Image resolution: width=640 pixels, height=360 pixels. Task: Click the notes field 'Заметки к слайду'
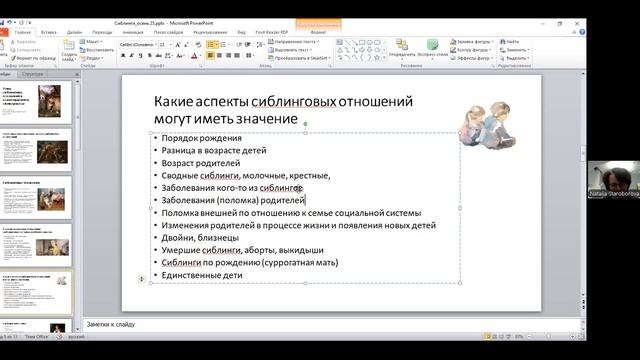[333, 324]
